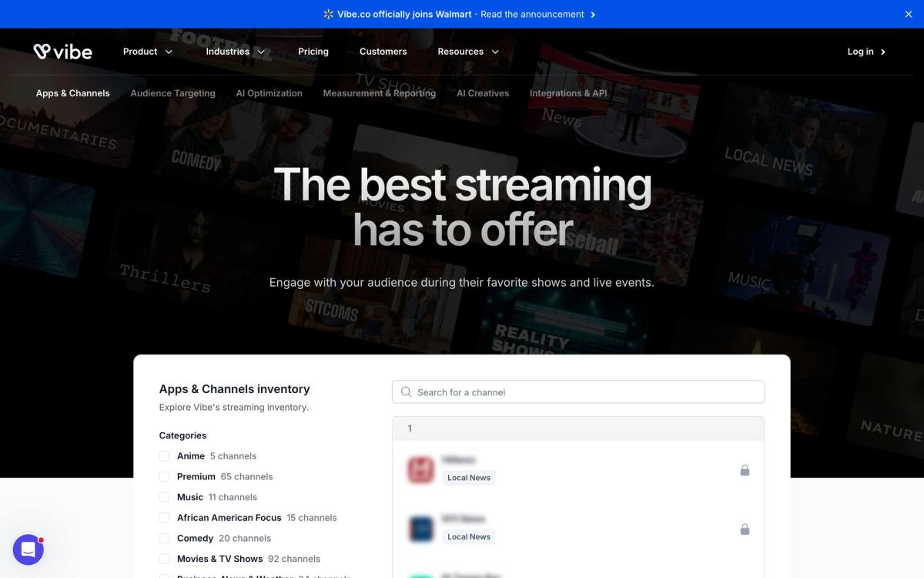Switch to Measurement & Reporting tab
This screenshot has width=924, height=578.
380,93
